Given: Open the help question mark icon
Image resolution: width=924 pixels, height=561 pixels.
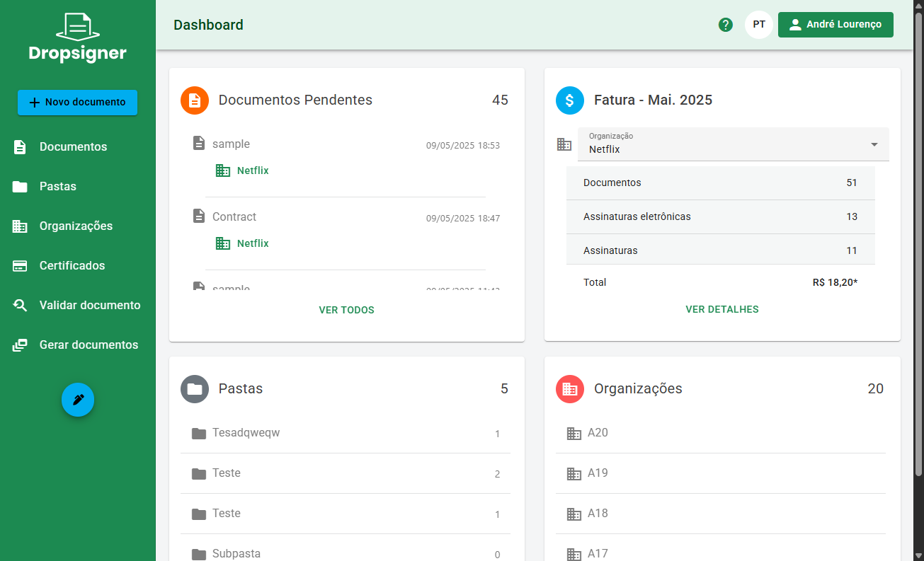Looking at the screenshot, I should click(726, 25).
